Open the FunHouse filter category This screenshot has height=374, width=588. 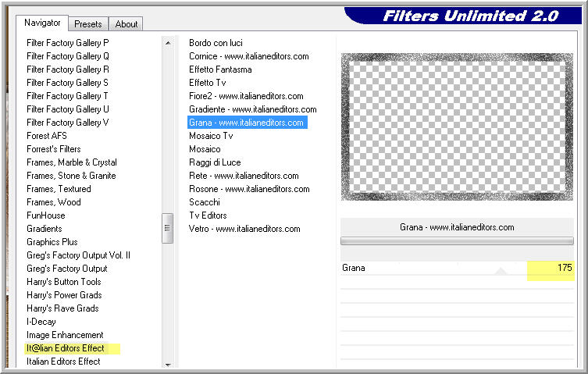46,215
